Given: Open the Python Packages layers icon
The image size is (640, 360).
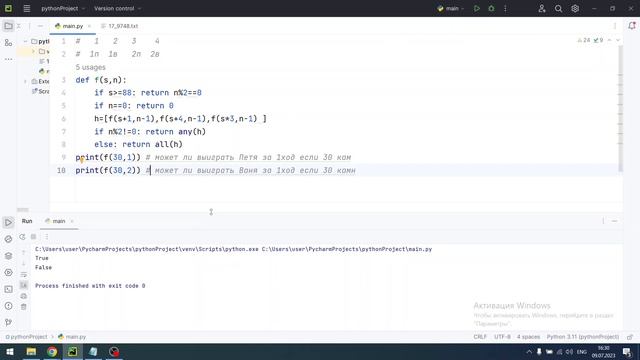Looking at the screenshot, I should [8, 256].
